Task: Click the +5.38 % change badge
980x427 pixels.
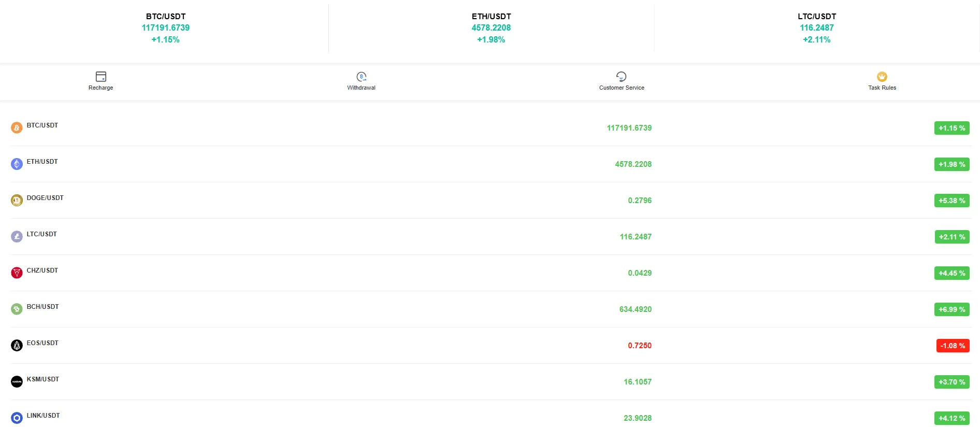Action: click(952, 201)
